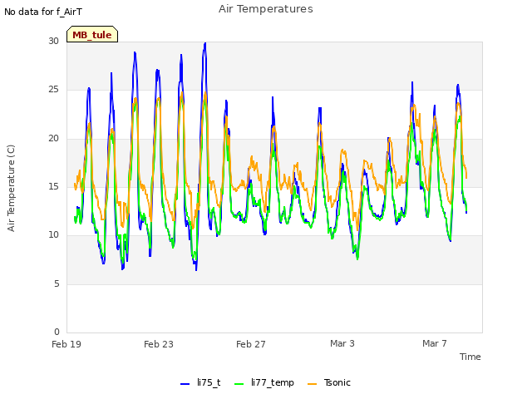Click the Mar 3 date tick
532x399 pixels.
pos(342,343)
